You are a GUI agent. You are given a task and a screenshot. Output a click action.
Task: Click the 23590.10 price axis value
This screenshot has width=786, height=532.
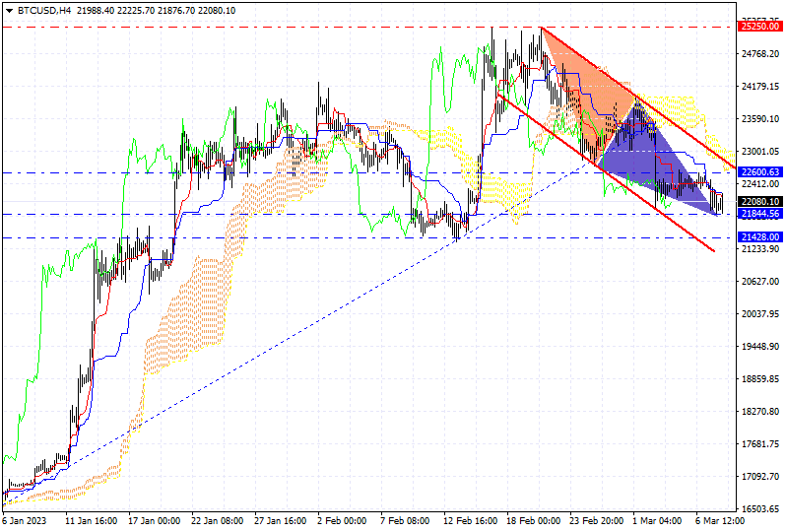pyautogui.click(x=761, y=119)
